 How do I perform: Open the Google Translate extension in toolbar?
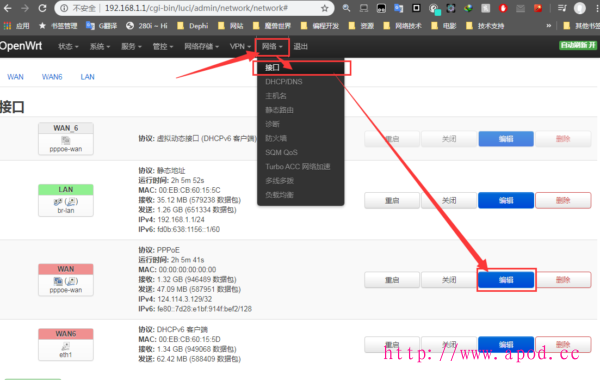[x=399, y=8]
